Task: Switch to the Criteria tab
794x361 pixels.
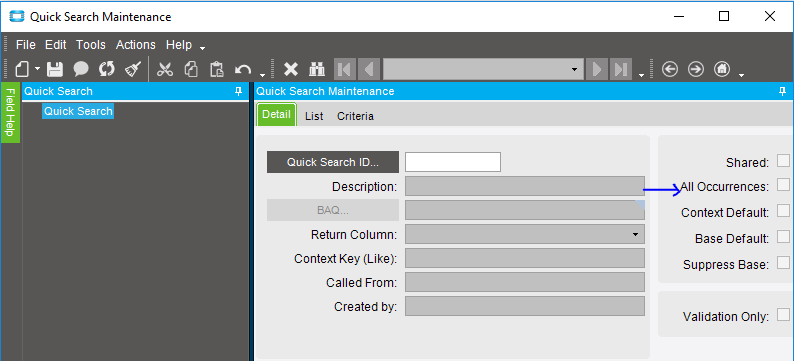Action: coord(355,116)
